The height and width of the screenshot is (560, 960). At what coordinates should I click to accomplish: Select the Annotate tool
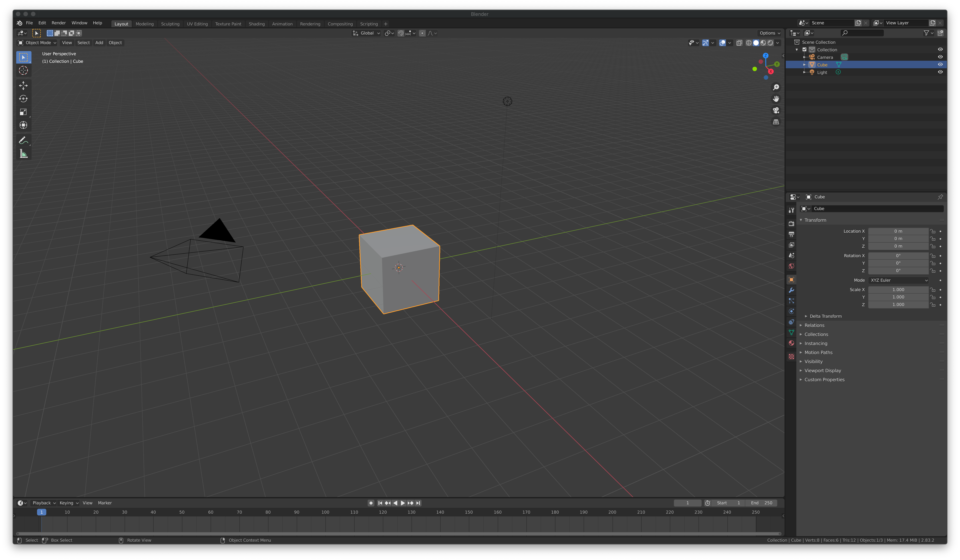point(24,141)
